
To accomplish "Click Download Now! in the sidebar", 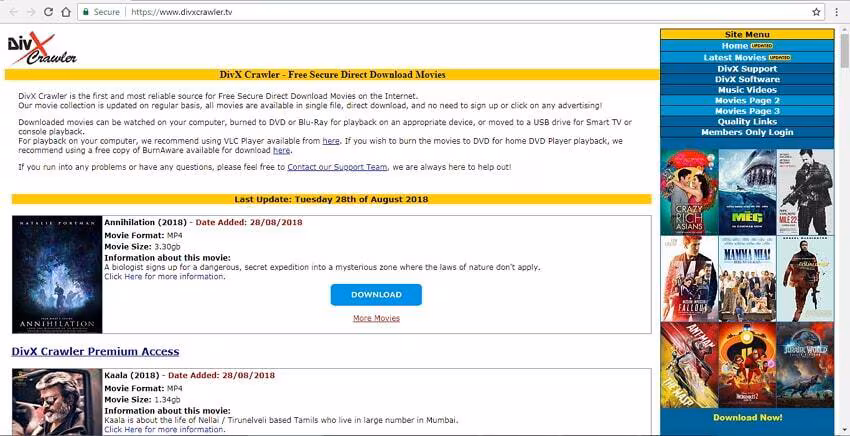I will point(748,418).
